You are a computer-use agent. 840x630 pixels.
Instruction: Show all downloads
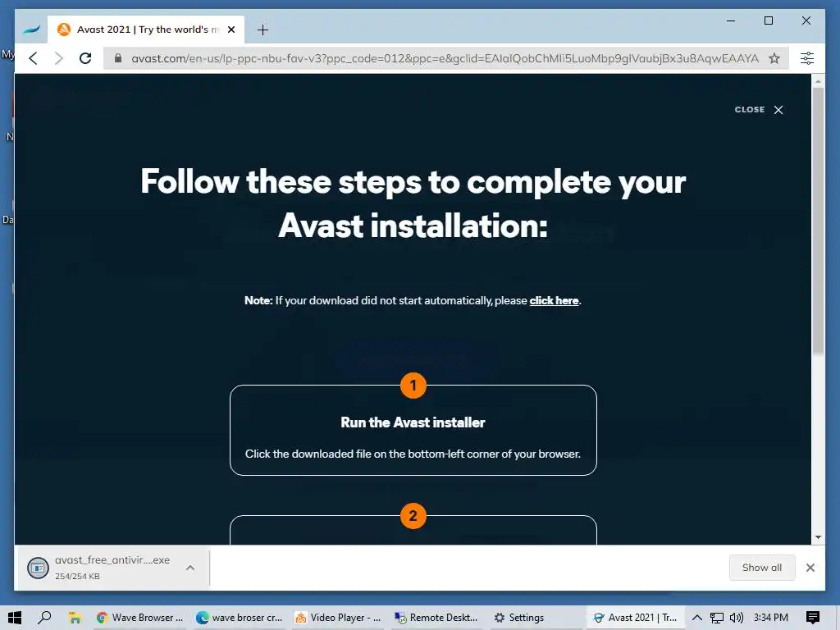(x=762, y=568)
